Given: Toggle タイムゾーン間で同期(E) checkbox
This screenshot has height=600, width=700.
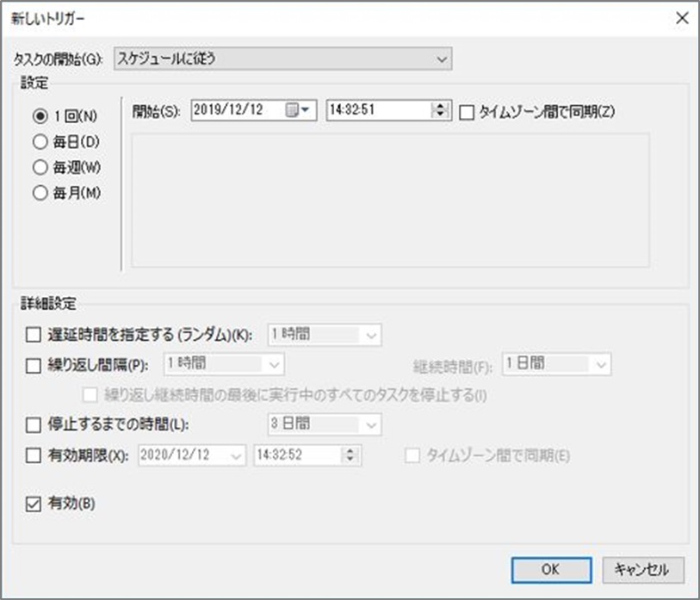Looking at the screenshot, I should [412, 455].
